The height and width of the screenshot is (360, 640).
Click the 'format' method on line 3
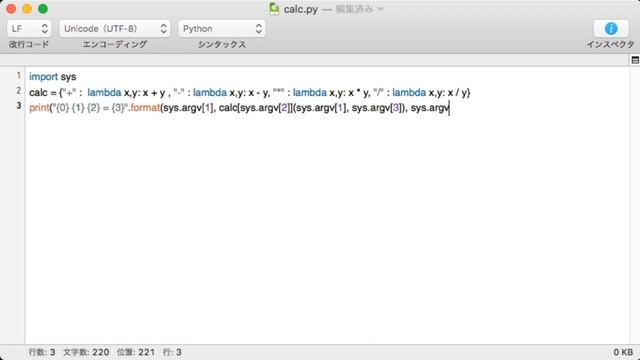(x=145, y=108)
